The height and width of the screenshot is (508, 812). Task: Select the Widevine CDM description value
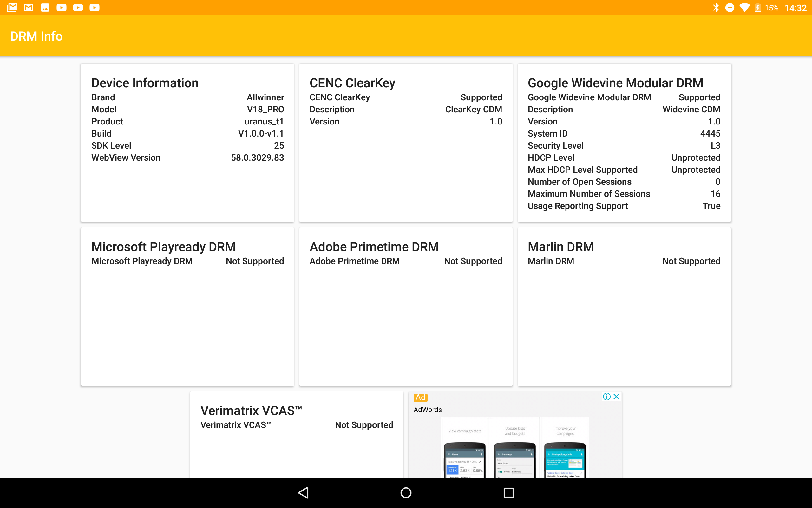[691, 109]
